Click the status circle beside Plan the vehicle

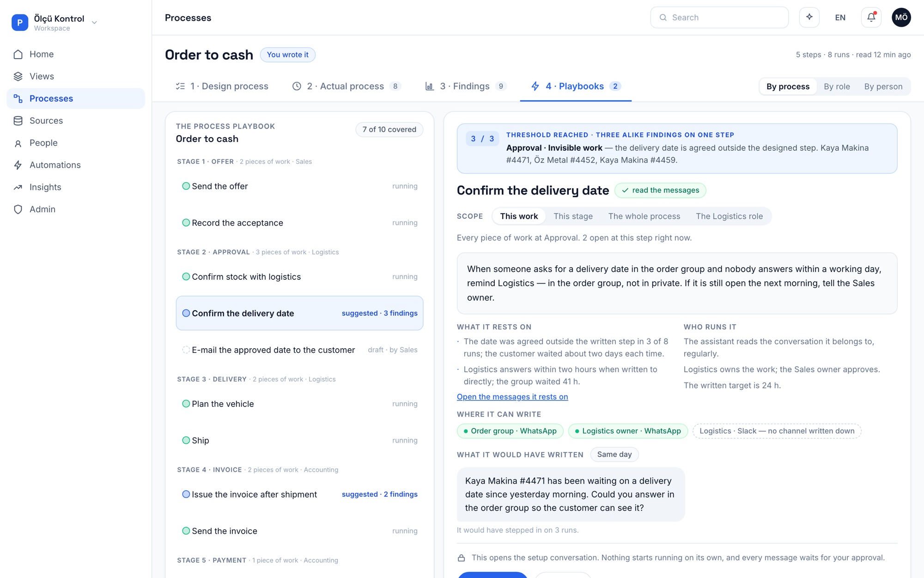pyautogui.click(x=186, y=404)
